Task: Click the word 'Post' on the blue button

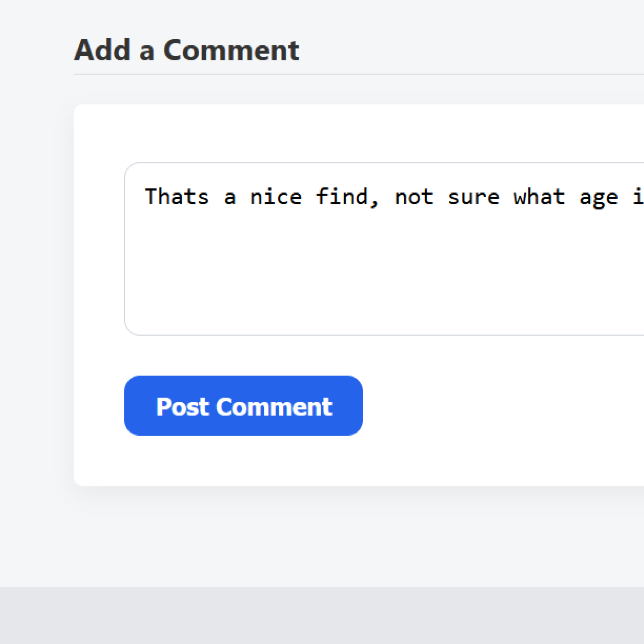Action: pyautogui.click(x=182, y=407)
